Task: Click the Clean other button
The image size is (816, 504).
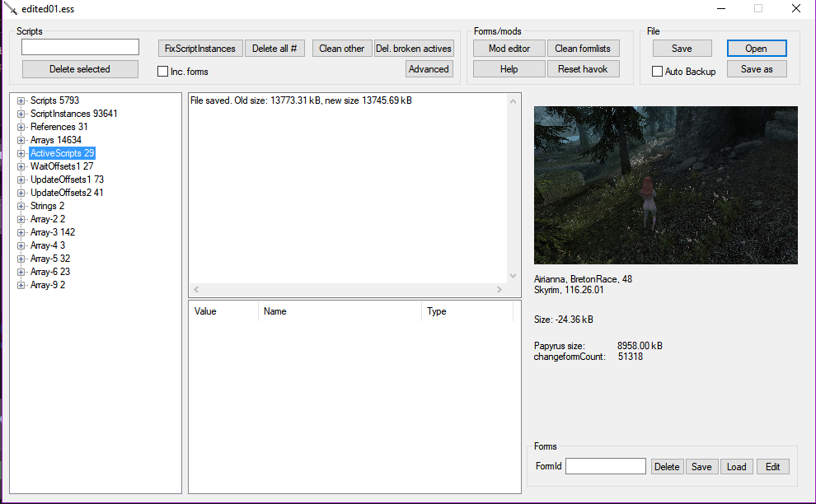Action: tap(342, 49)
